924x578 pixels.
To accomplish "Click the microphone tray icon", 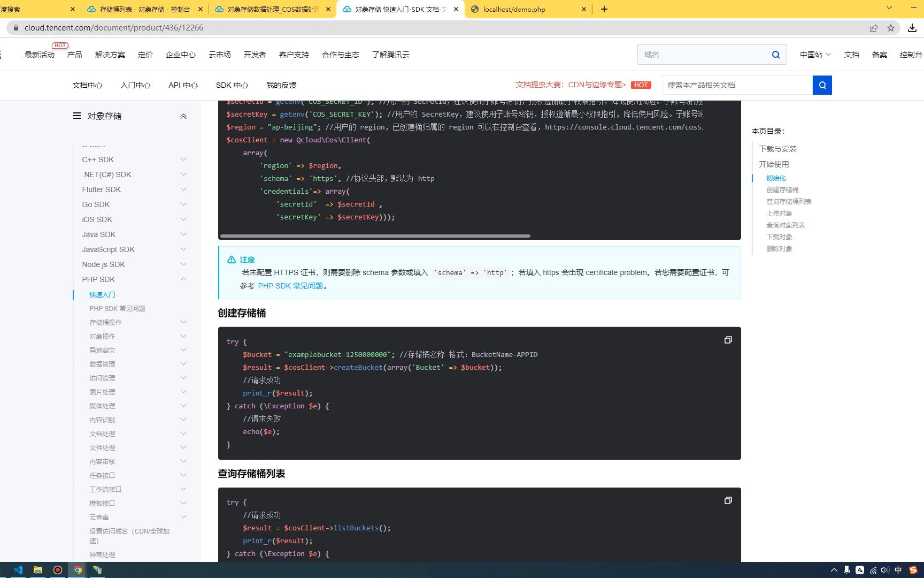I will (846, 570).
